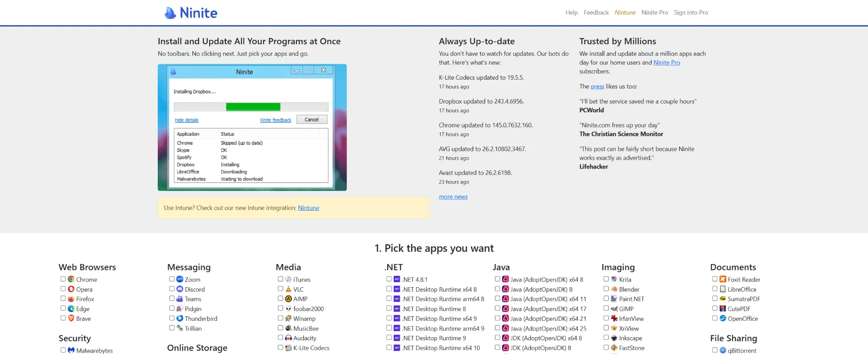Screen dimensions: 868x354
Task: Check the Opera checkbox
Action: [63, 289]
